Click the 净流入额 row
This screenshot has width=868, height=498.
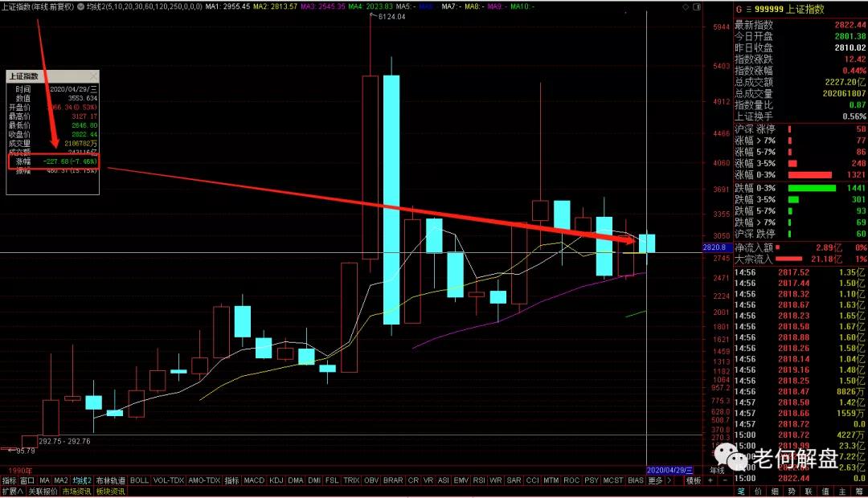(800, 247)
